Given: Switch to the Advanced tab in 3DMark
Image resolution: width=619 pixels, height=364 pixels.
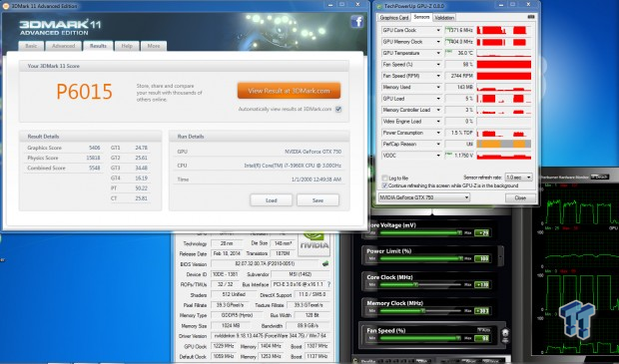Looking at the screenshot, I should 64,46.
